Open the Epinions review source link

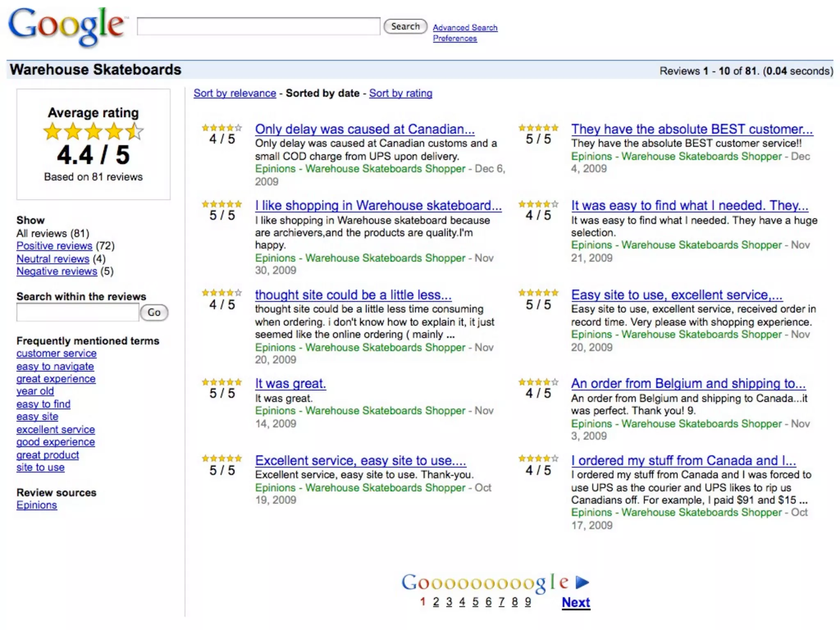tap(37, 505)
